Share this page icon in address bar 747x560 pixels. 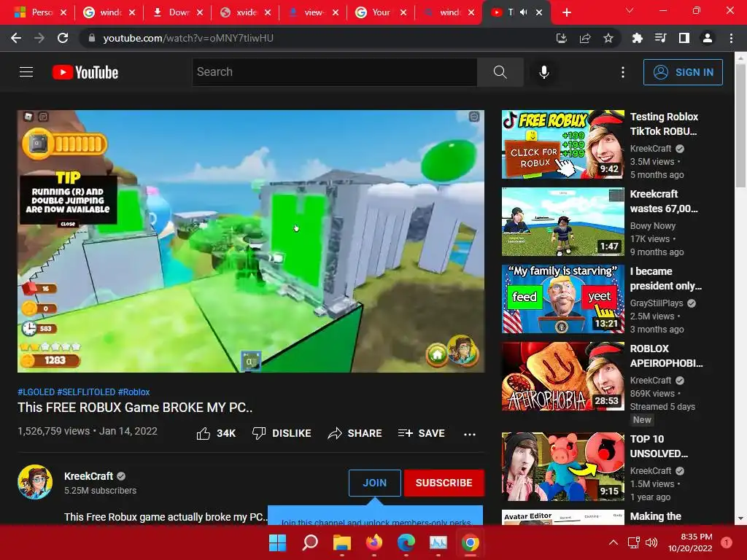click(x=585, y=38)
